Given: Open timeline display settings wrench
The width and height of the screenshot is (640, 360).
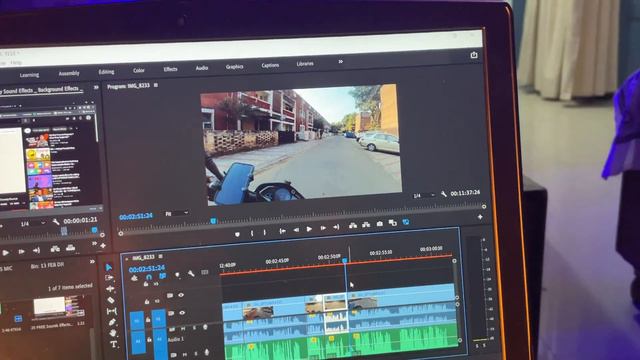Looking at the screenshot, I should tap(191, 274).
